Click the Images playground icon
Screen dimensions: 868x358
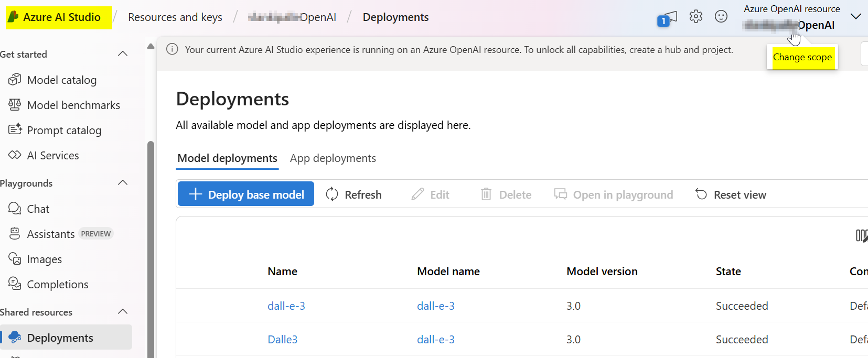(15, 258)
